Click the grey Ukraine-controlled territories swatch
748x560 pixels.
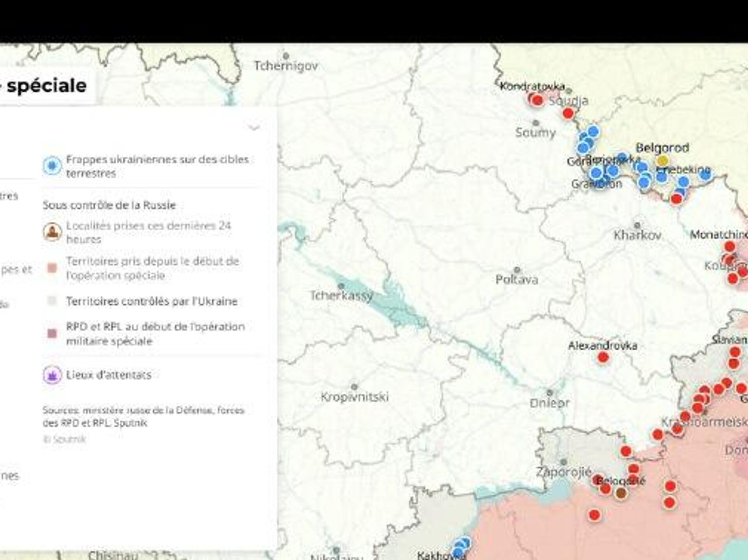click(x=52, y=301)
